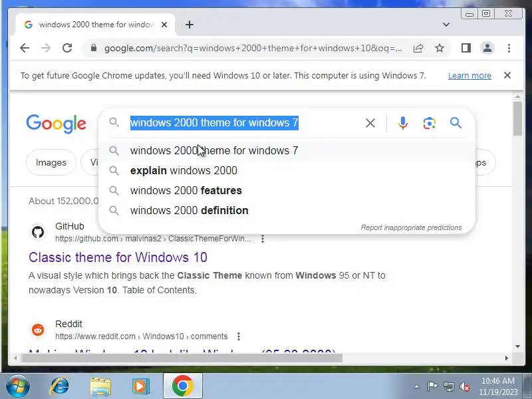
Task: View site information via lock icon
Action: tap(94, 48)
